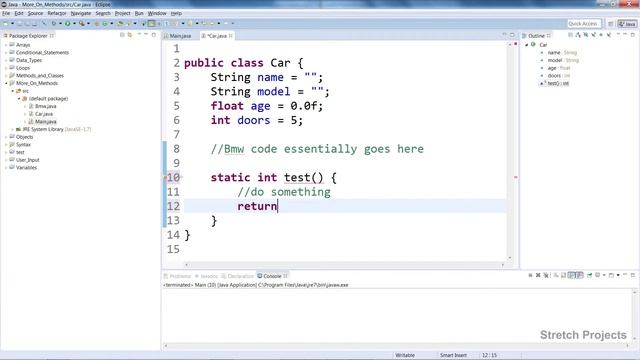Screen dimensions: 640x360
Task: Click the New file toolbar icon
Action: tap(5, 24)
